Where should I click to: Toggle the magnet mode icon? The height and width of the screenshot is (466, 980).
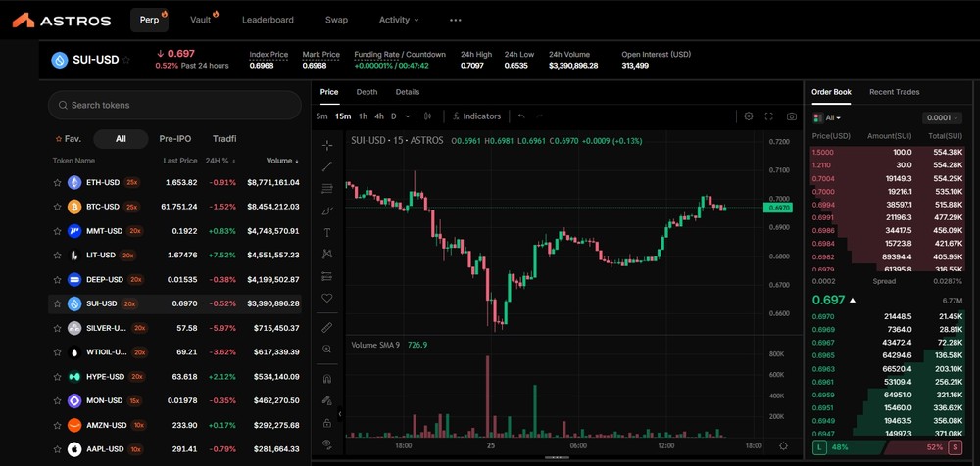[x=327, y=379]
